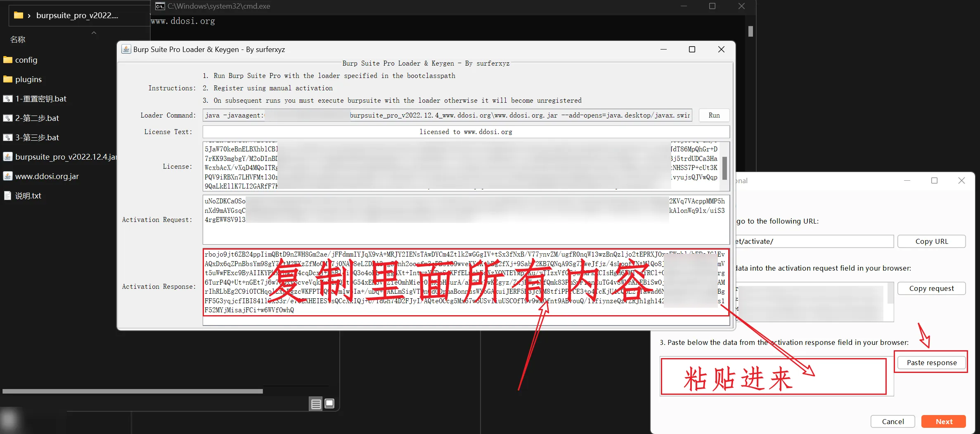Open the config folder icon
This screenshot has height=434, width=980.
8,60
